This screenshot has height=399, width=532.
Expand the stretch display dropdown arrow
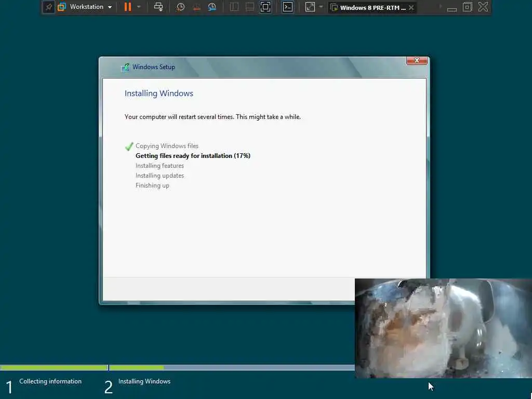pos(321,7)
